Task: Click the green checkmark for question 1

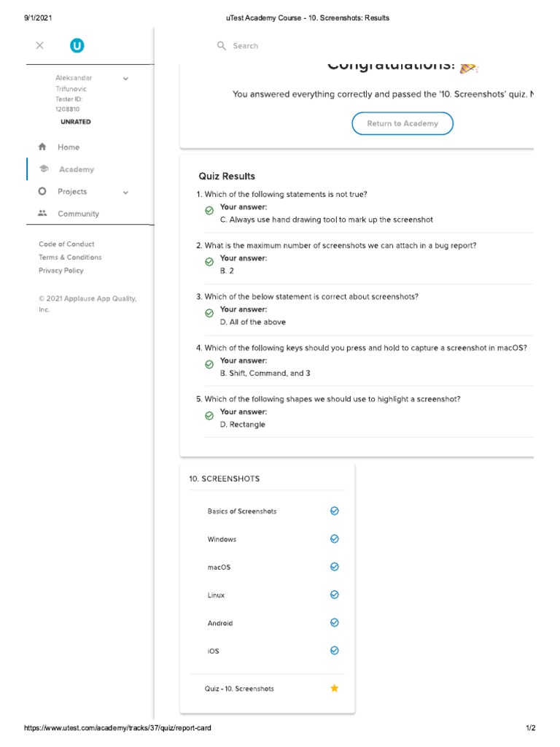Action: (209, 211)
